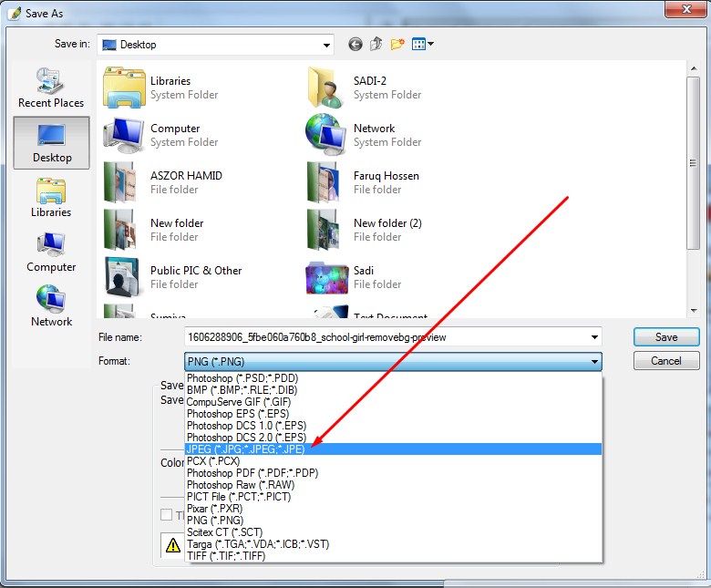Choose Photoshop EPS (*.EPS) format
711x588 pixels.
pos(393,414)
